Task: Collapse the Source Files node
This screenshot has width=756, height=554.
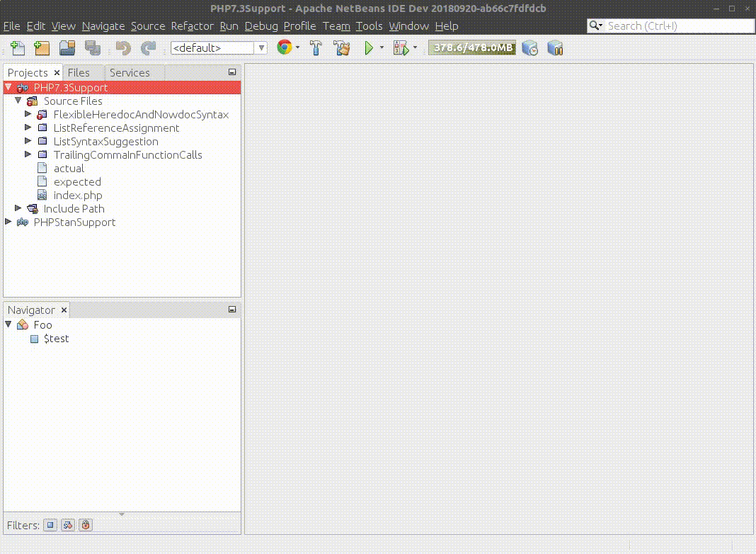Action: [18, 101]
